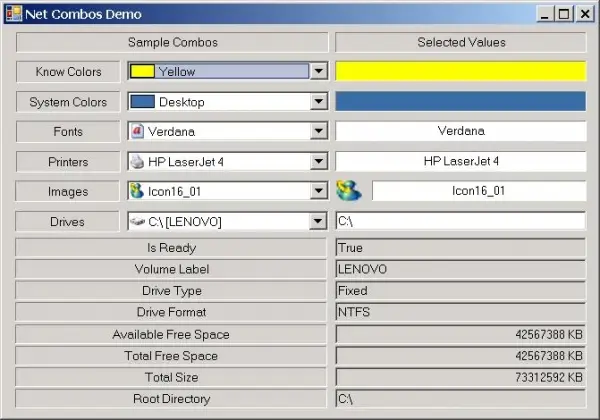The width and height of the screenshot is (600, 420).
Task: Expand the Printers combo dropdown arrow
Action: 319,161
